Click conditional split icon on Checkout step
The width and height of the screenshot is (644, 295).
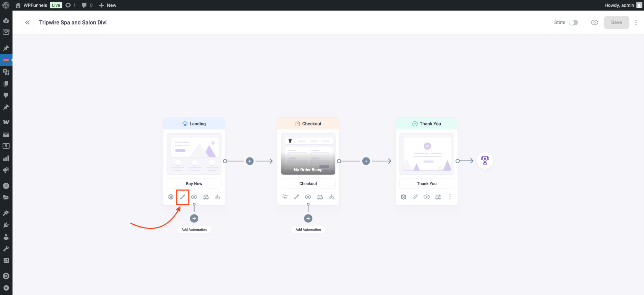331,197
